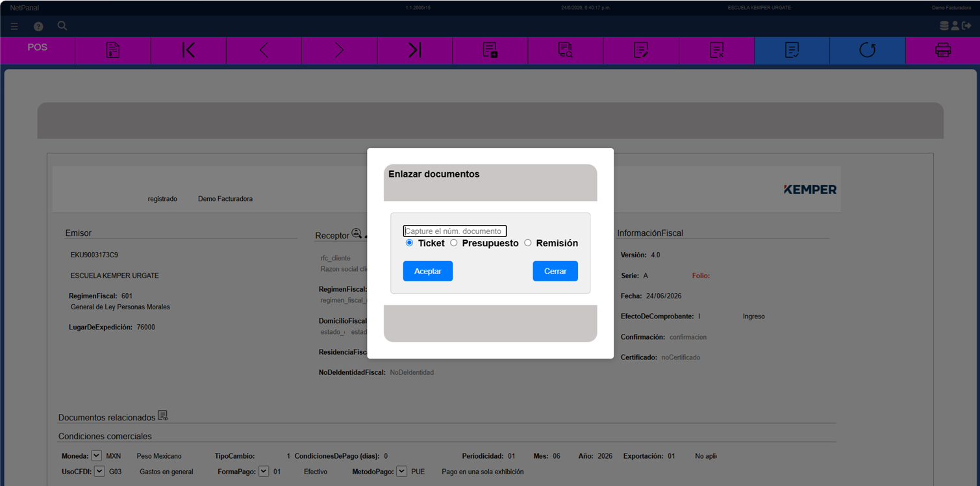Viewport: 980px width, 486px height.
Task: Open the Documentos relacionados icon
Action: tap(163, 416)
